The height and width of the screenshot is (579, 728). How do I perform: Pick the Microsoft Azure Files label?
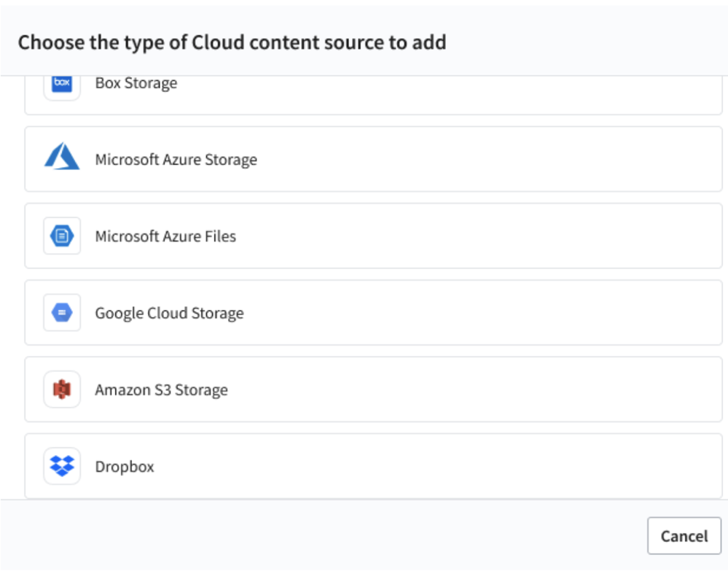point(165,236)
